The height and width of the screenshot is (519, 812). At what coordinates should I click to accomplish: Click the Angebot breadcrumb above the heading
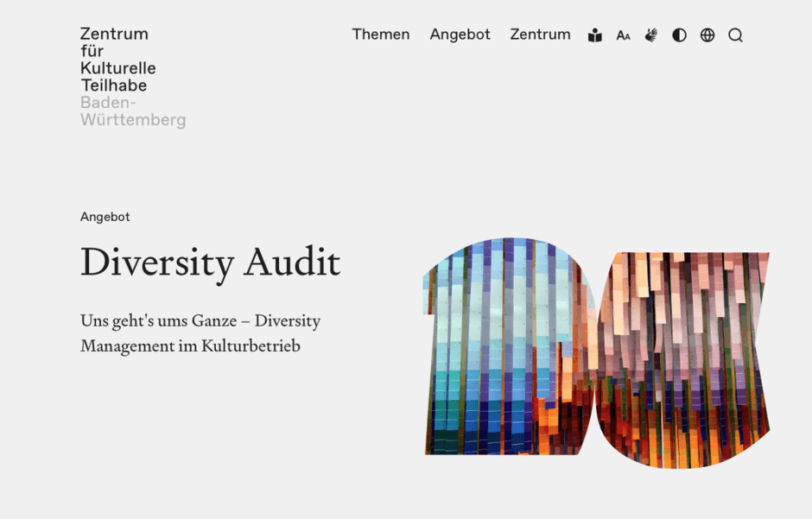point(105,217)
